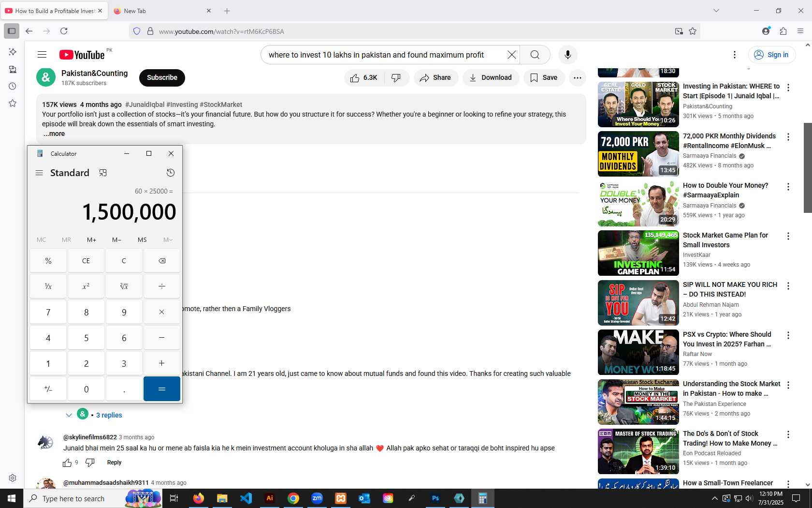Click the Calculator x squared key
The image size is (812, 508).
[86, 286]
